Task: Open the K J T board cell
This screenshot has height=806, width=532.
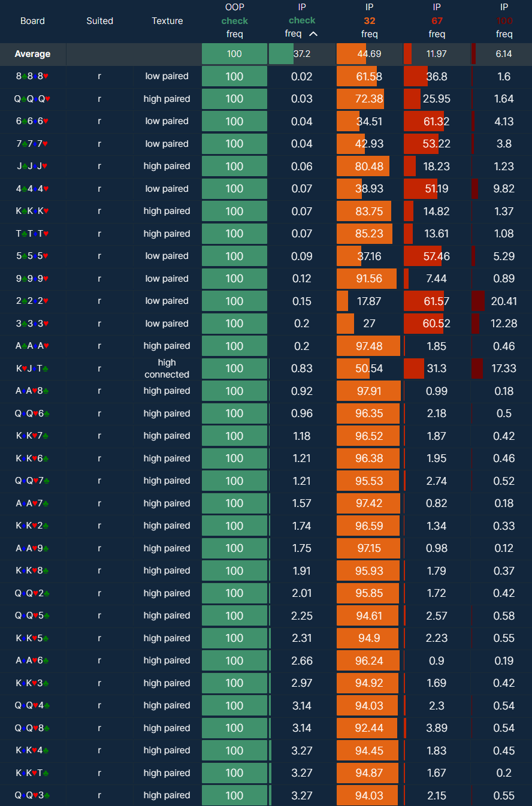Action: coord(32,369)
